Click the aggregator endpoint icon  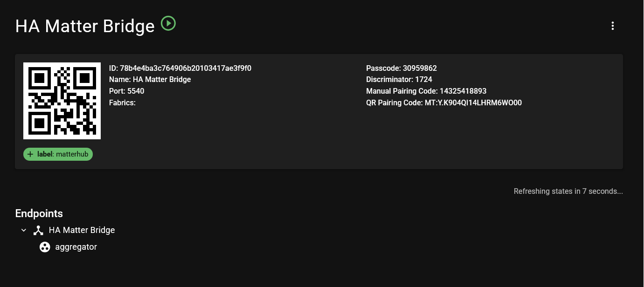(x=45, y=247)
